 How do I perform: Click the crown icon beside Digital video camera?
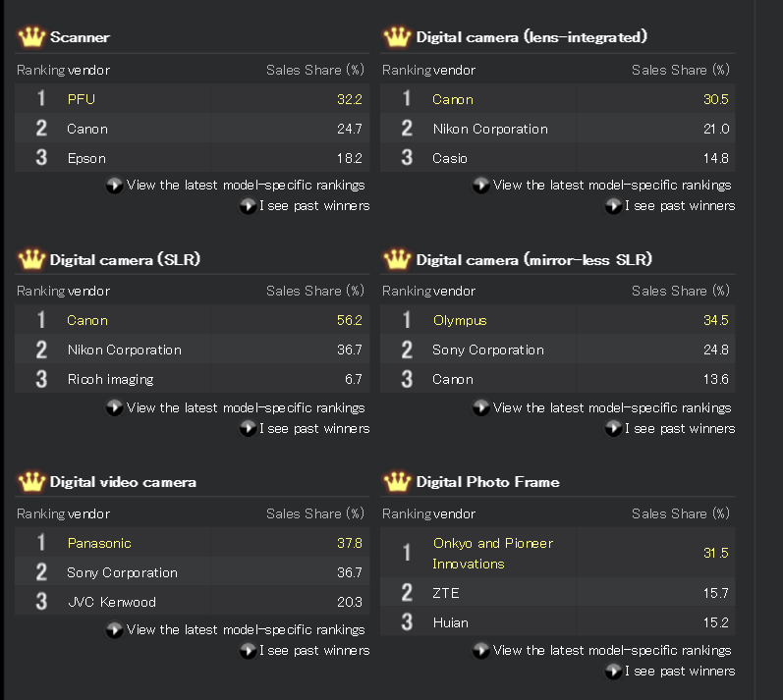pyautogui.click(x=31, y=482)
